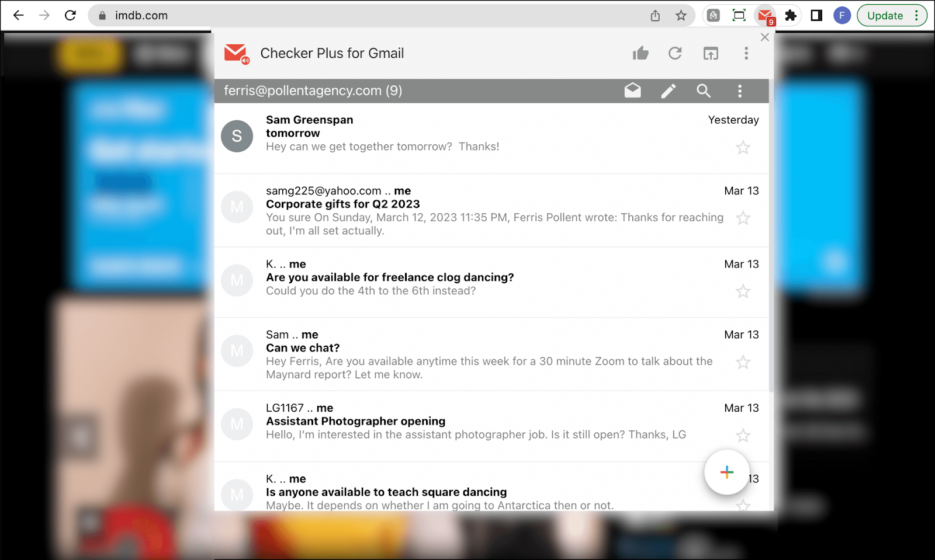935x560 pixels.
Task: Click the compose pencil icon
Action: (x=669, y=91)
